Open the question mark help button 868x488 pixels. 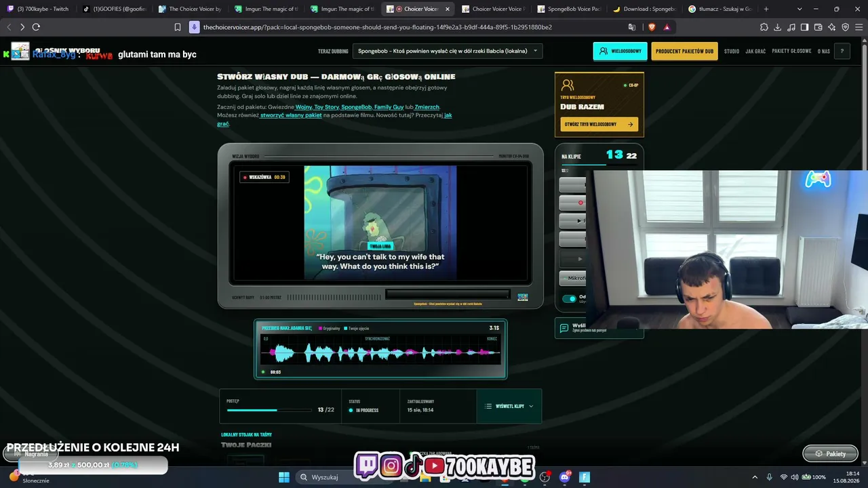tap(842, 52)
